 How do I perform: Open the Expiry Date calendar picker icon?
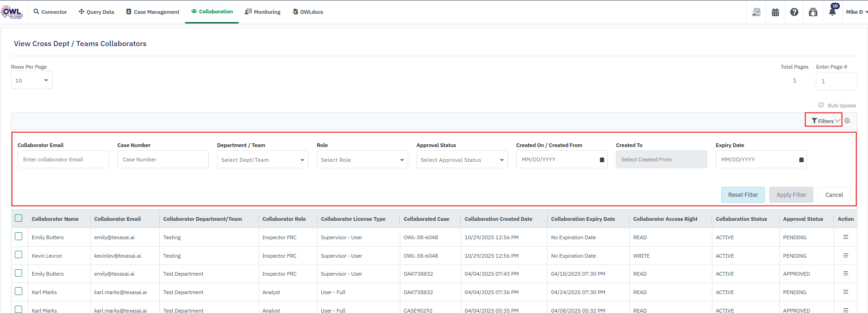click(801, 160)
